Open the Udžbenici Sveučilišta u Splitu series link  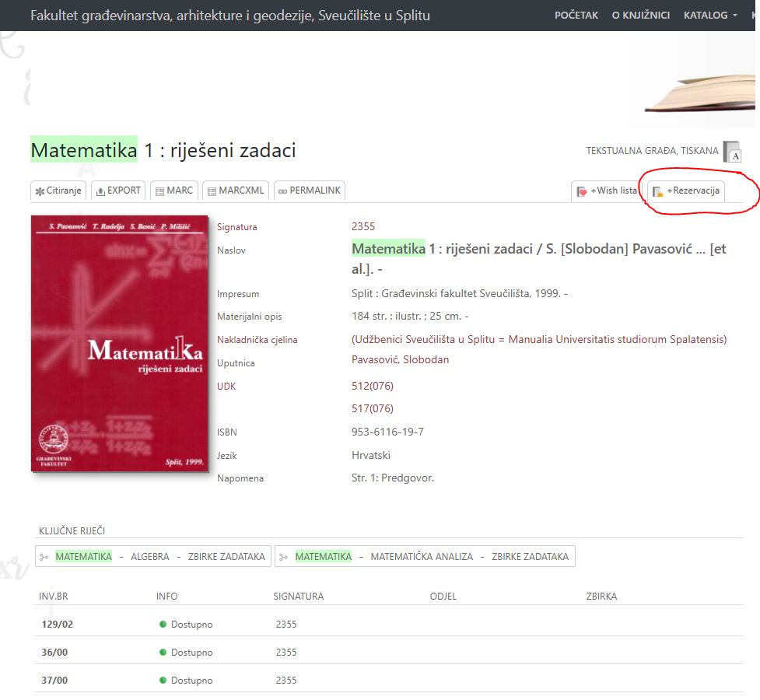tap(538, 339)
